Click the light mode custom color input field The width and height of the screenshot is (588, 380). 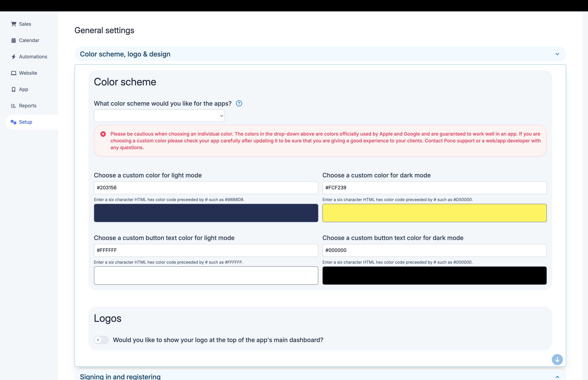point(206,187)
